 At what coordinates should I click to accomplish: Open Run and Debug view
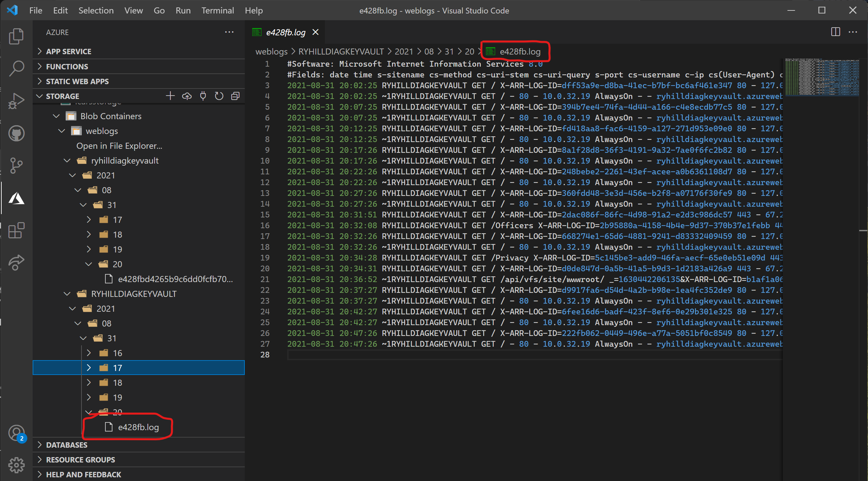click(16, 101)
